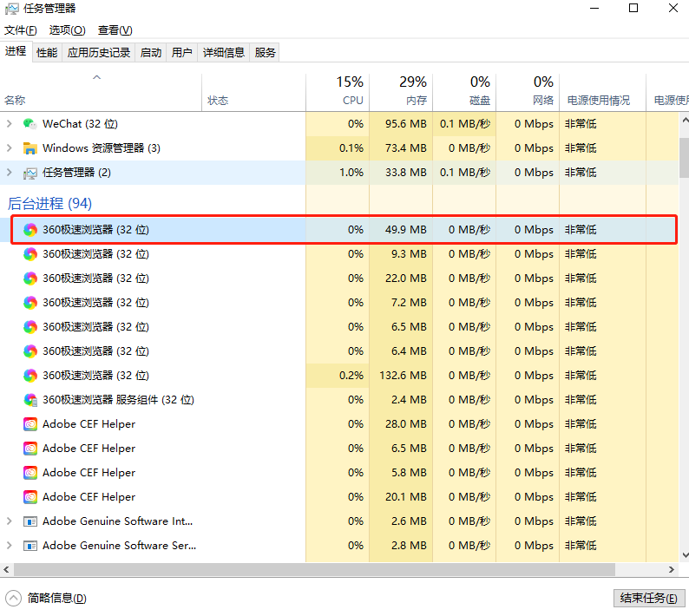
Task: Expand the Windows 资源管理器 process group
Action: coord(9,148)
